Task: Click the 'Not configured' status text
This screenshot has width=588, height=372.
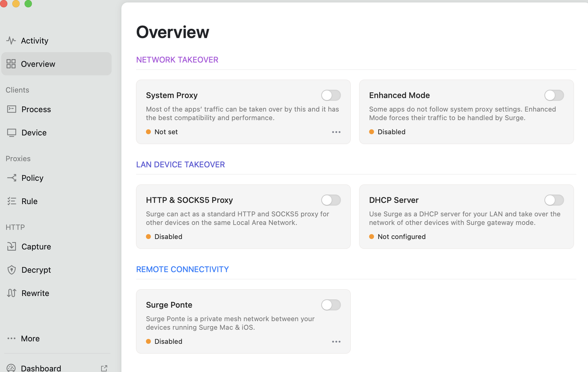Action: [401, 237]
